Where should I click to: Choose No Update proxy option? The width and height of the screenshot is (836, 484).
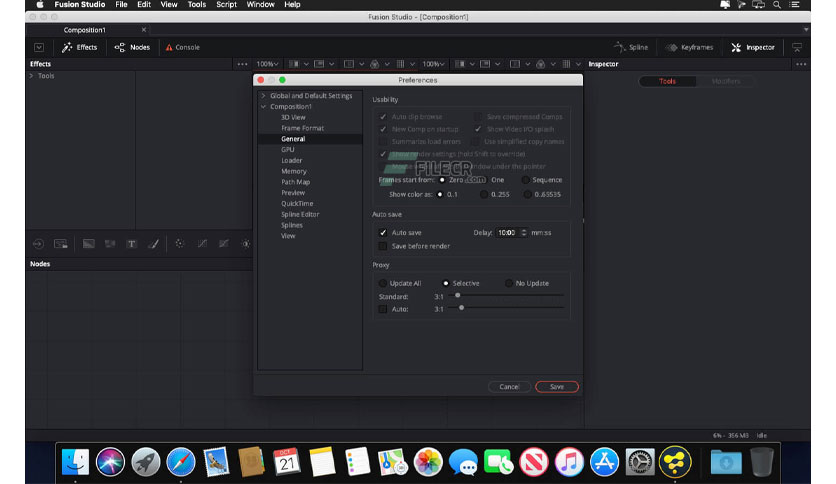point(509,284)
